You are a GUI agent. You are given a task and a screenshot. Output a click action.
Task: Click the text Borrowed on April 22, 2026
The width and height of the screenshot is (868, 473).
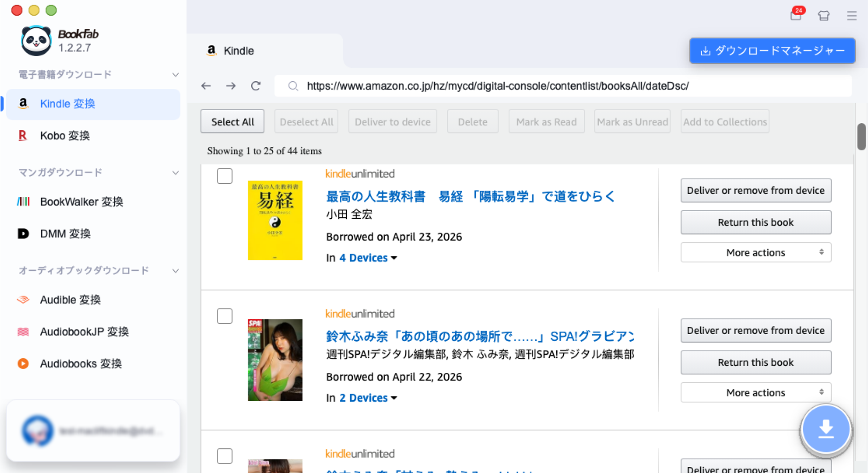[x=394, y=377]
